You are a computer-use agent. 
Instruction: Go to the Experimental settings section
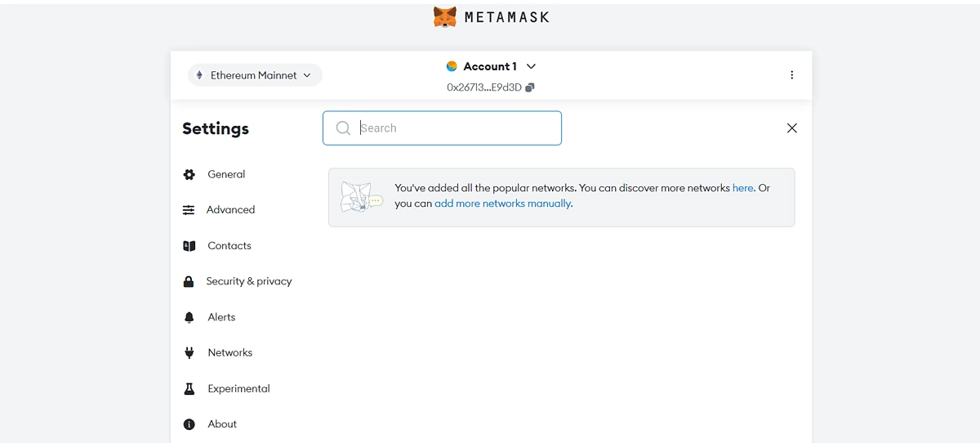click(238, 389)
